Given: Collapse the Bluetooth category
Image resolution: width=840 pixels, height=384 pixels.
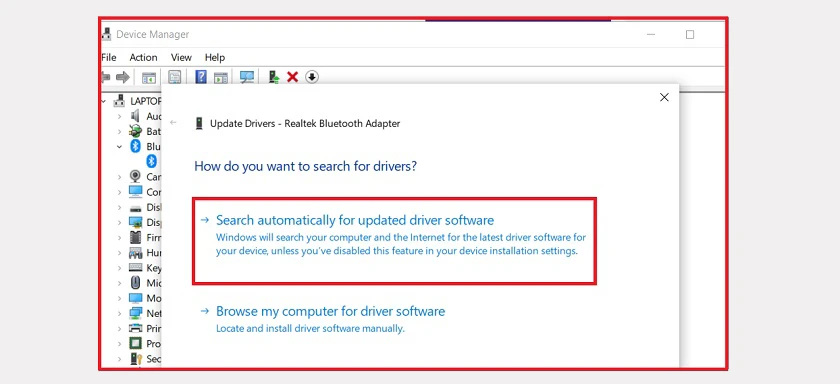Looking at the screenshot, I should (x=119, y=146).
